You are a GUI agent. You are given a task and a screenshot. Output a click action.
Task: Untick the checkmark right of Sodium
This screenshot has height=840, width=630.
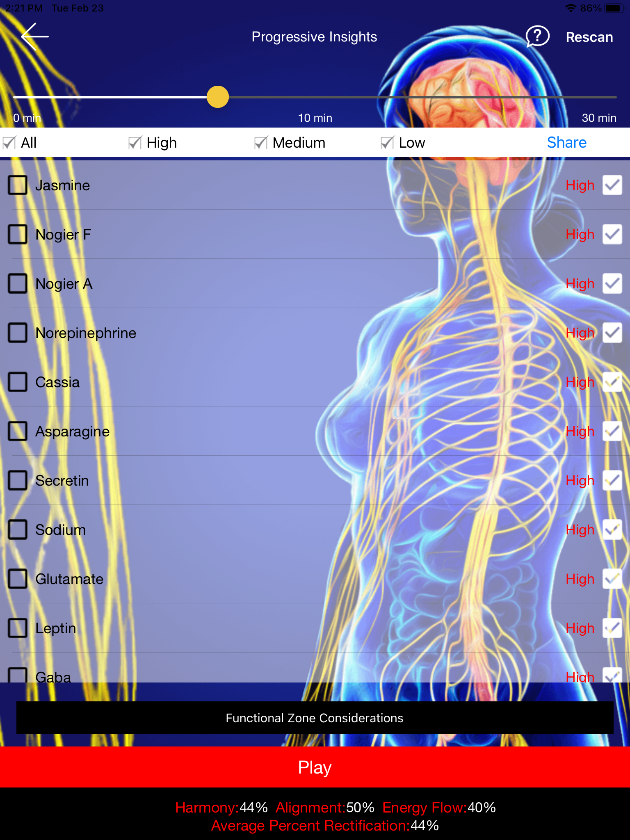click(612, 530)
